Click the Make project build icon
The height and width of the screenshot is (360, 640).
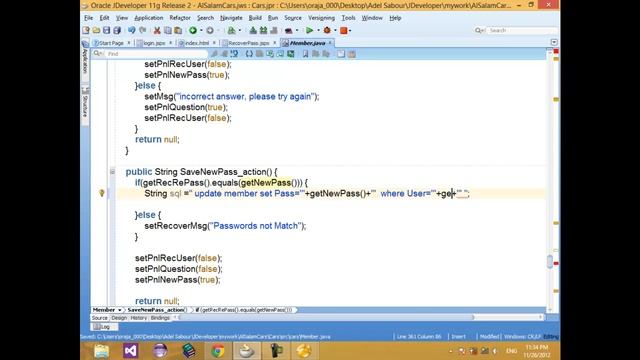253,30
